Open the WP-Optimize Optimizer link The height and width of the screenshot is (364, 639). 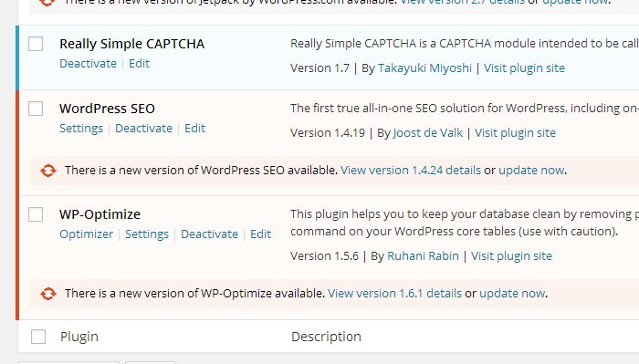tap(87, 234)
